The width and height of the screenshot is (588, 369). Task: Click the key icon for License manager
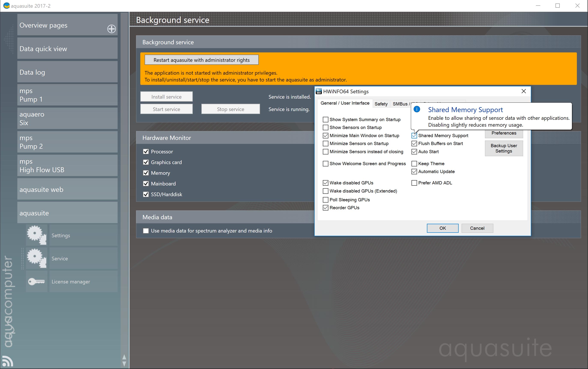pos(36,282)
